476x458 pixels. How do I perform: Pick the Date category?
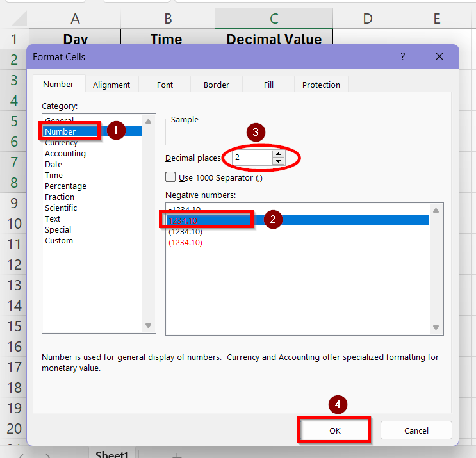click(92, 164)
